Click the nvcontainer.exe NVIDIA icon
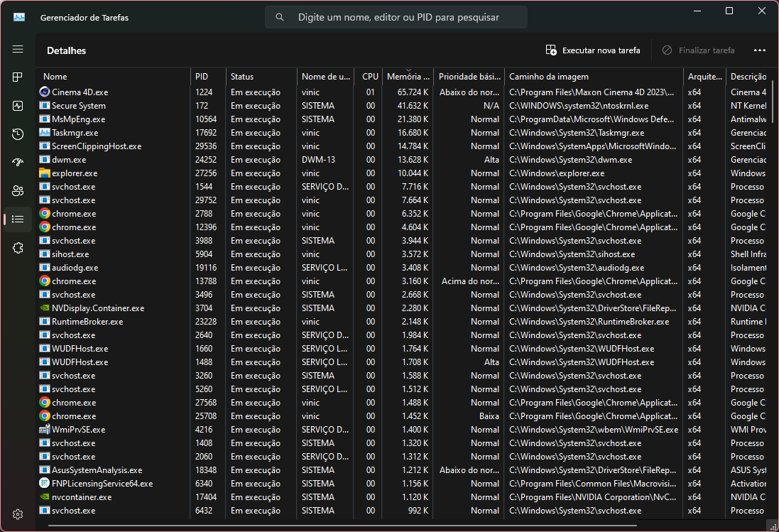The image size is (779, 532). (x=45, y=496)
